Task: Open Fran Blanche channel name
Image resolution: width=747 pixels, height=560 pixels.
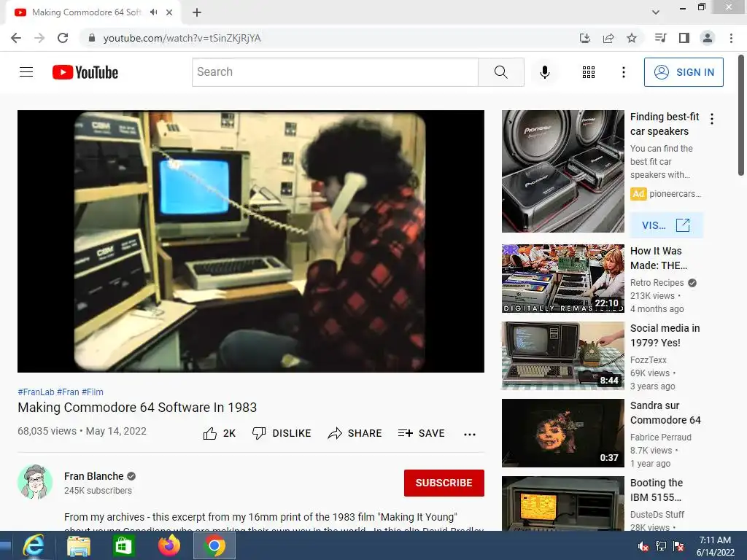Action: 94,476
